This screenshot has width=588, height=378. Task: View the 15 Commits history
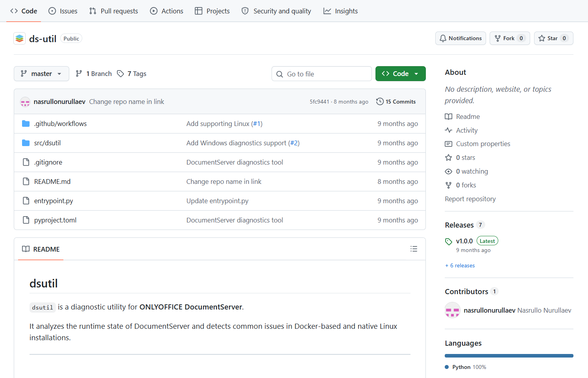click(x=396, y=102)
